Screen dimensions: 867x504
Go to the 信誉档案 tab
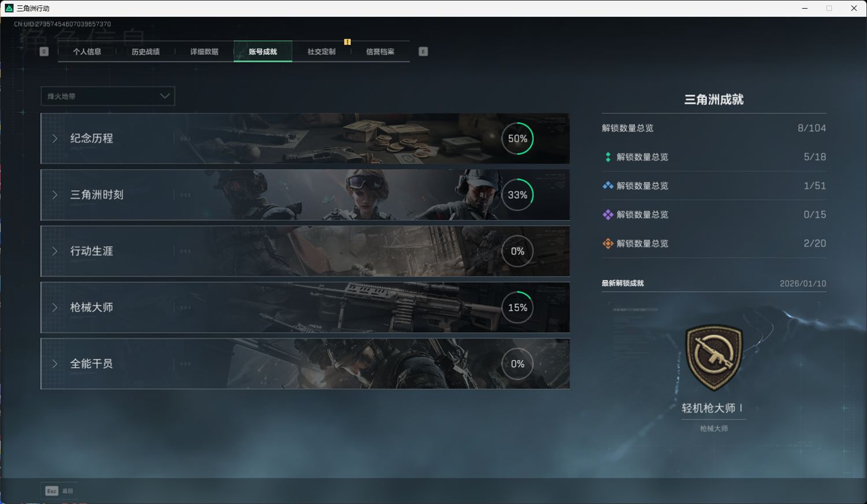pyautogui.click(x=380, y=51)
